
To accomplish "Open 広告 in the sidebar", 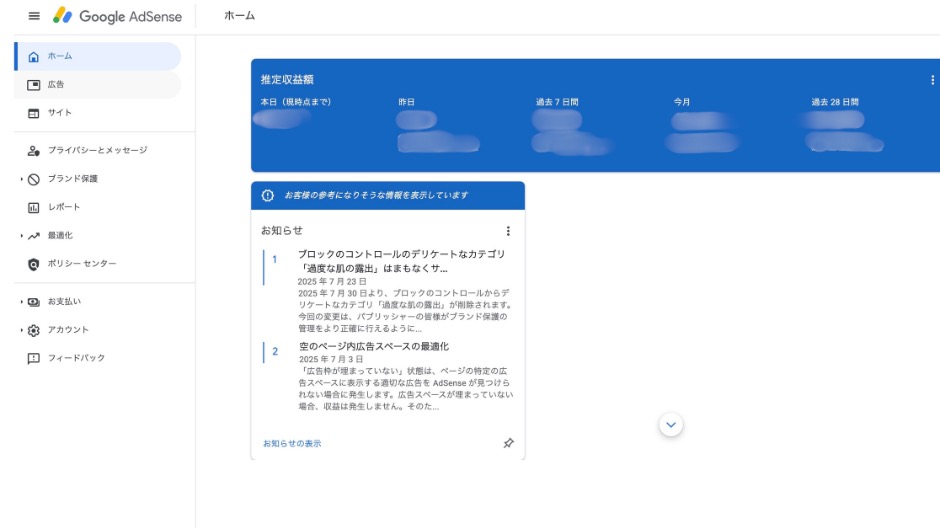I will 98,85.
